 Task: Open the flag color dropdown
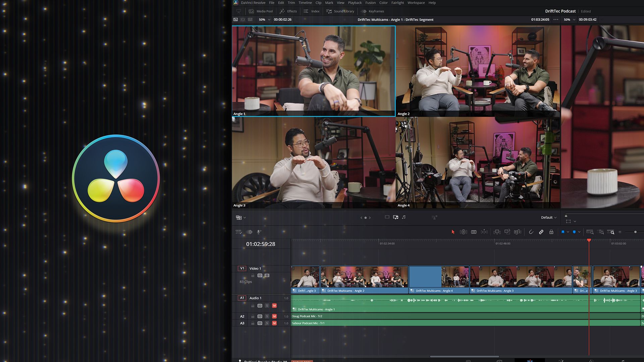click(x=568, y=232)
